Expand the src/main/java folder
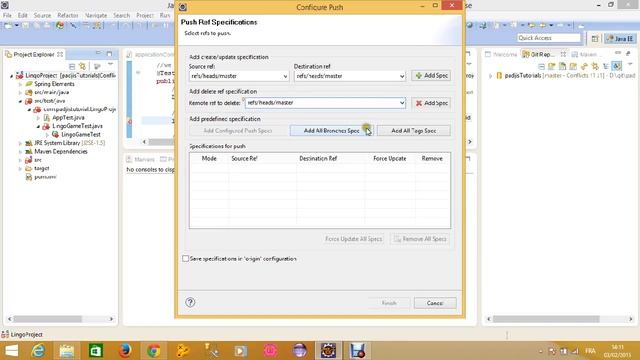640x360 pixels. (x=20, y=93)
